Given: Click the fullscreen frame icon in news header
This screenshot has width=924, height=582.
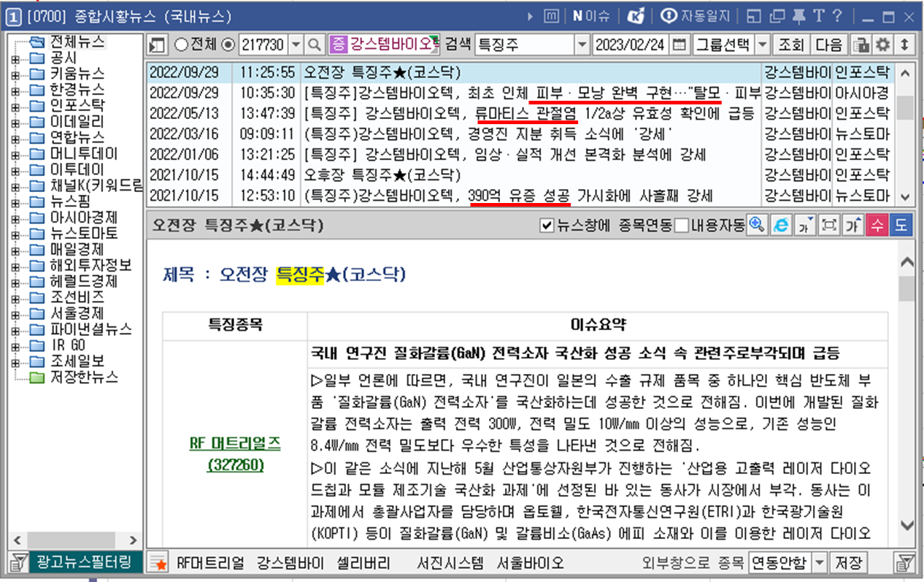Looking at the screenshot, I should 828,225.
